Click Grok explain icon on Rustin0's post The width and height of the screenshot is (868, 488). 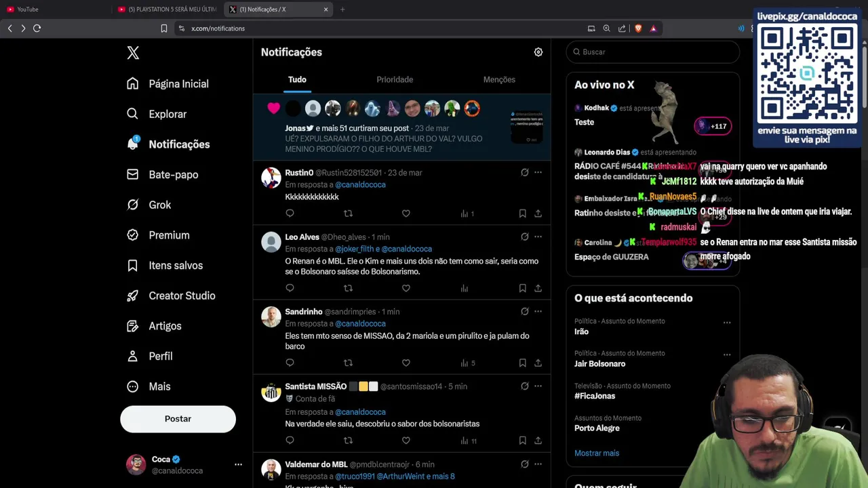524,172
